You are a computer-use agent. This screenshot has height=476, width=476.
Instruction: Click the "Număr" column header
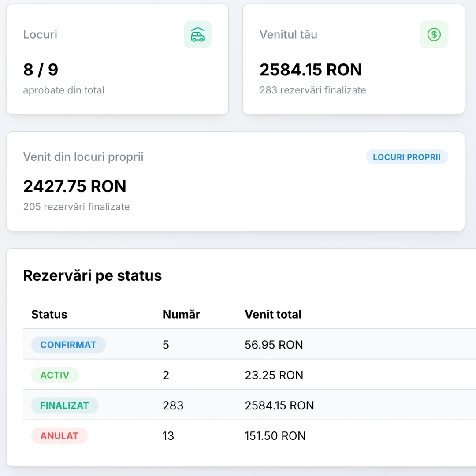pyautogui.click(x=181, y=315)
